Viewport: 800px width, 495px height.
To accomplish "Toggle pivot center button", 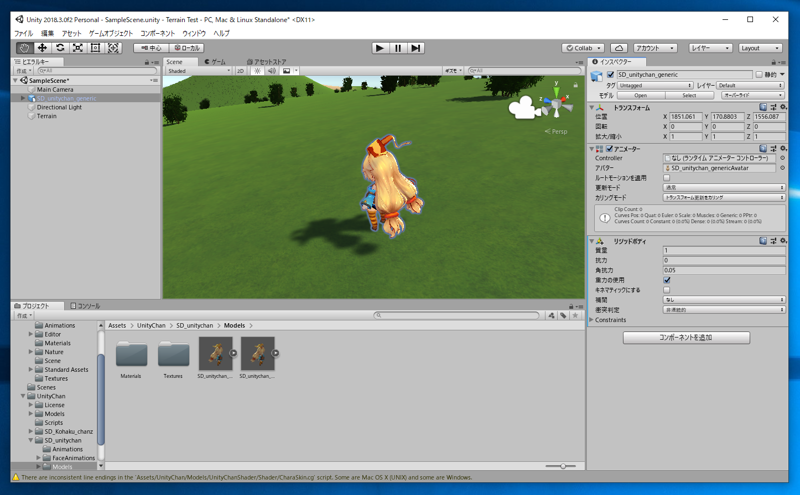I will coord(151,48).
